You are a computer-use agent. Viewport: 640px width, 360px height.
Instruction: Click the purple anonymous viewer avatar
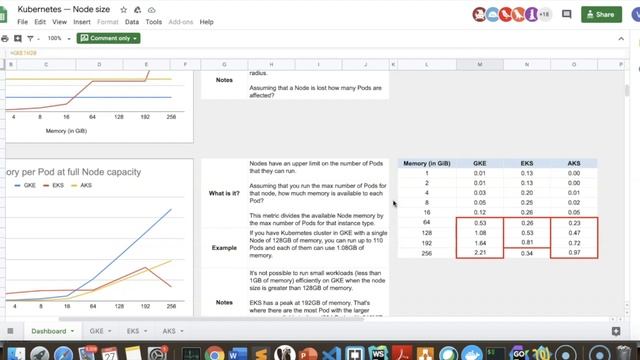531,14
